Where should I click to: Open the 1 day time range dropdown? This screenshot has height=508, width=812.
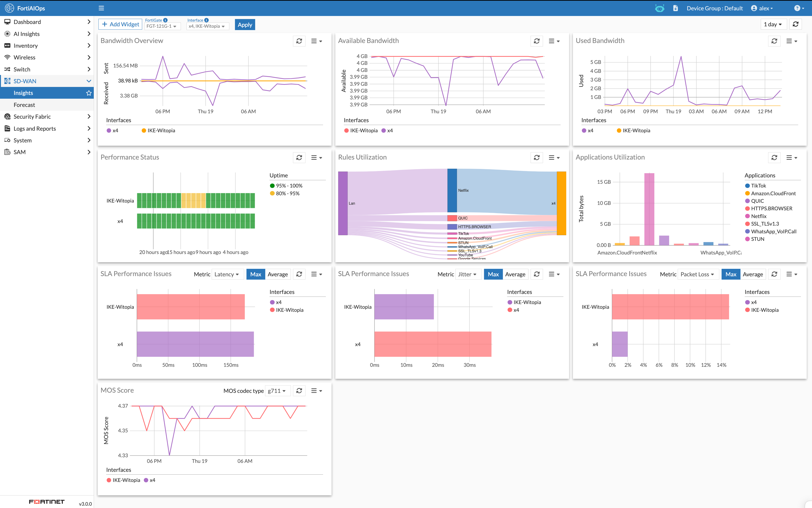(x=773, y=24)
